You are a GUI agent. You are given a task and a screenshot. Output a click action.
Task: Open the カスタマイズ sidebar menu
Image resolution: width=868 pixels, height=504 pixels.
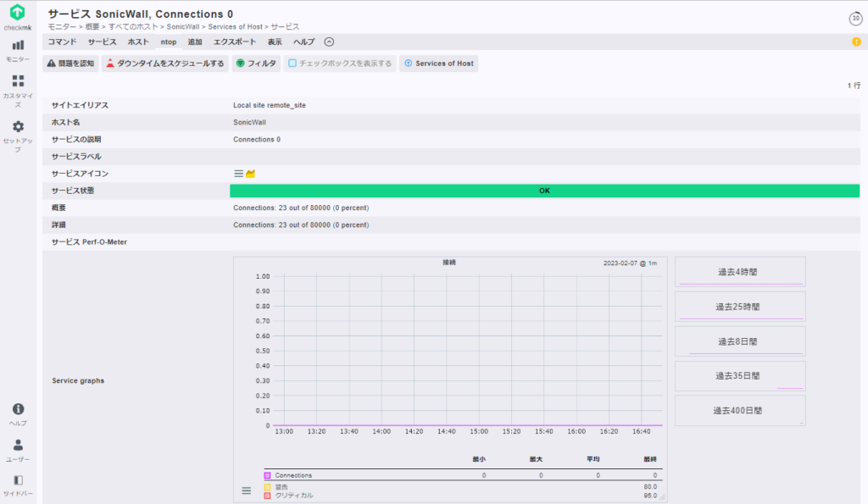[x=19, y=91]
